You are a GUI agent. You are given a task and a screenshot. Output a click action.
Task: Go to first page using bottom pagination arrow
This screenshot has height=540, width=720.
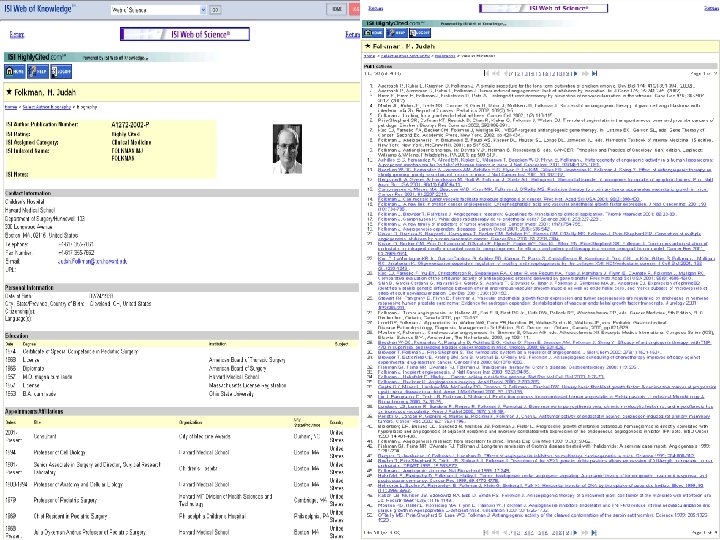click(x=486, y=533)
